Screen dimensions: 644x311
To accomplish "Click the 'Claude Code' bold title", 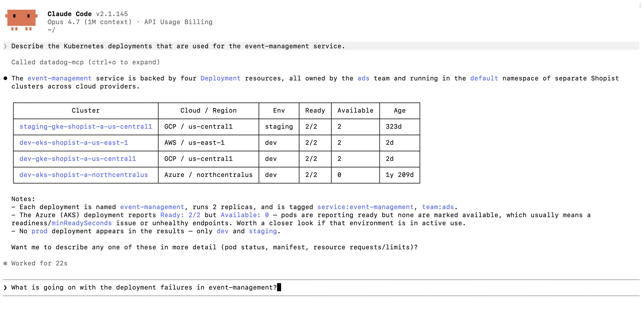I will coord(70,14).
